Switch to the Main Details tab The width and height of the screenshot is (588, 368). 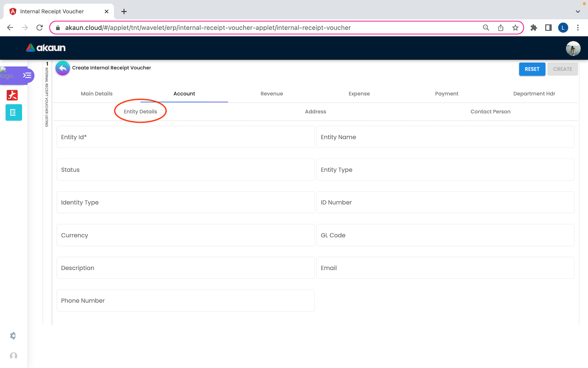[97, 94]
